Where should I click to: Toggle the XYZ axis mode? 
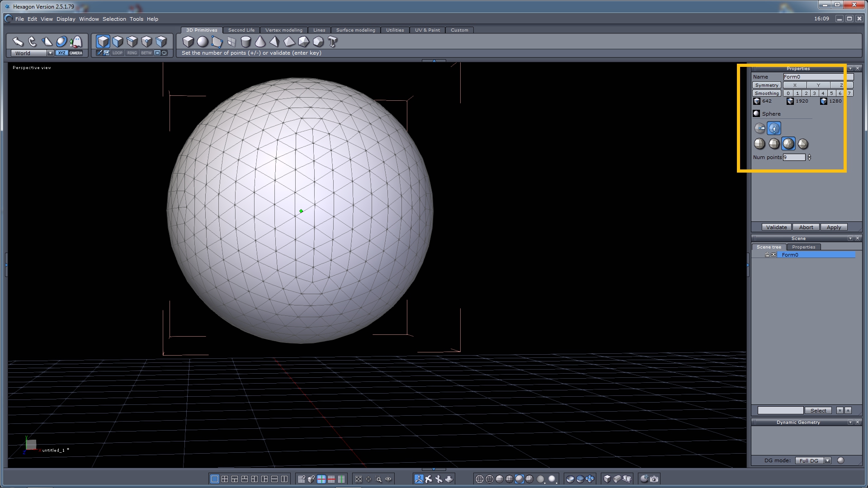61,53
